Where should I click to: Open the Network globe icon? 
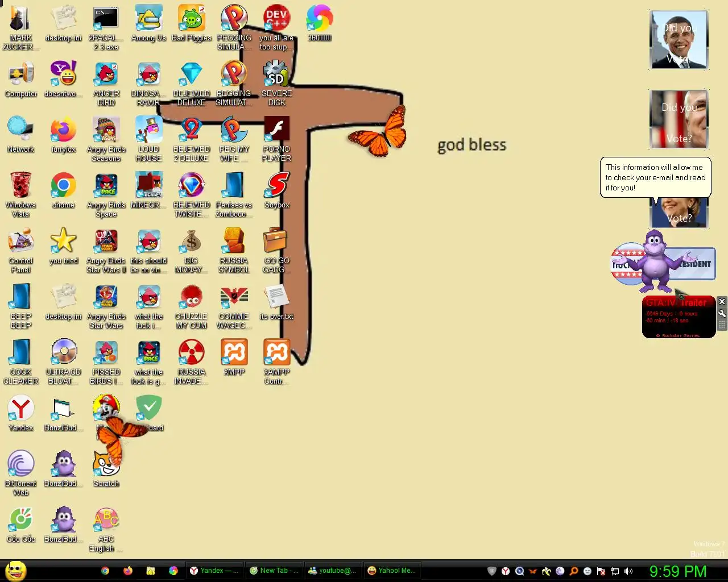pos(21,135)
